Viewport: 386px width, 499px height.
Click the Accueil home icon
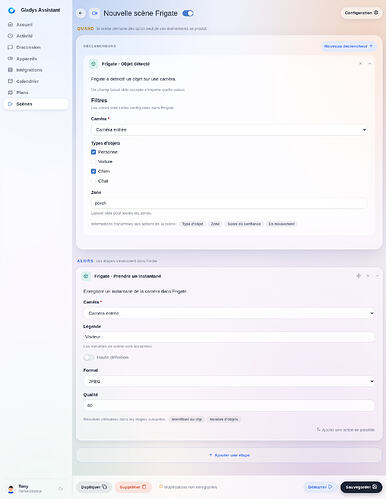point(10,24)
